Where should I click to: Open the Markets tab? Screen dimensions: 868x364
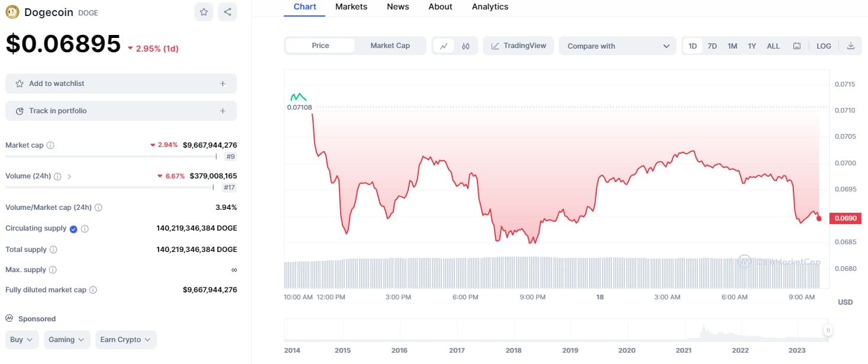[351, 7]
